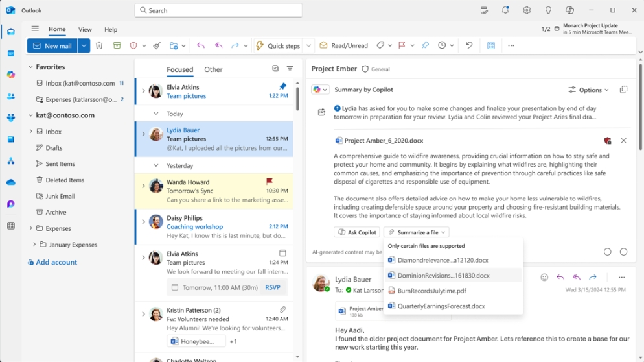Expand the Inbox folder chevron
This screenshot has width=644, height=362.
pyautogui.click(x=30, y=131)
